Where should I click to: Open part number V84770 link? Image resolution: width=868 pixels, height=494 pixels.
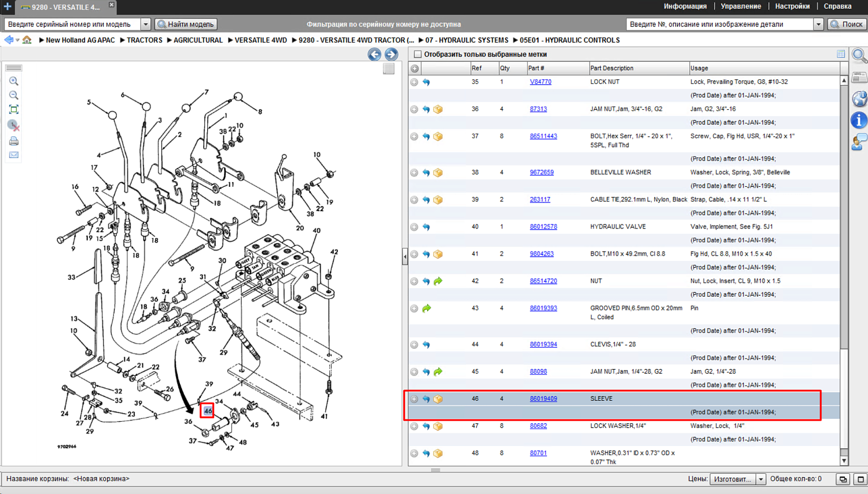tap(540, 82)
